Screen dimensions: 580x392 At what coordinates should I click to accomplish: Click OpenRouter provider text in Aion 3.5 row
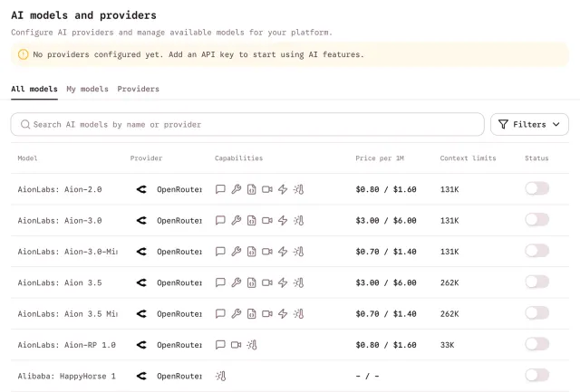point(179,282)
